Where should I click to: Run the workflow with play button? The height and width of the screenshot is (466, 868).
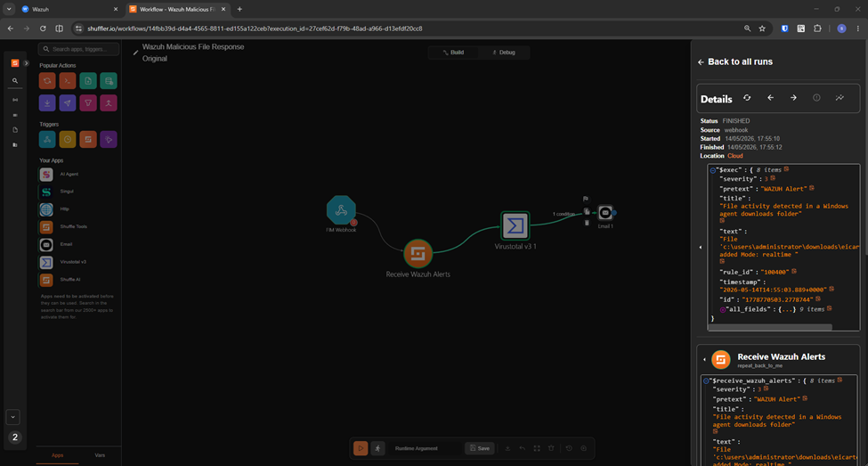point(361,448)
